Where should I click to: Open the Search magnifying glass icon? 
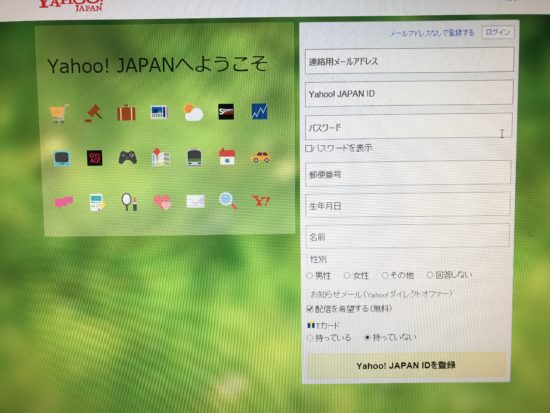(x=228, y=201)
